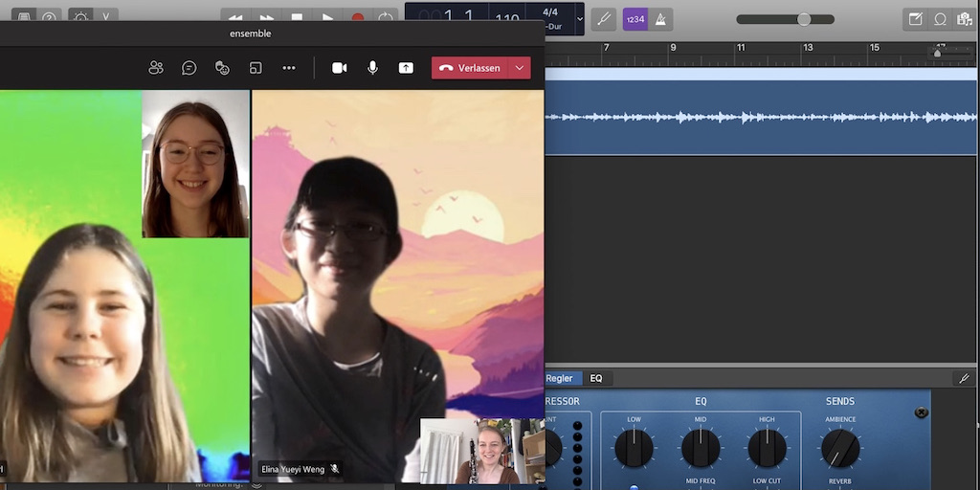This screenshot has width=980, height=490.
Task: Toggle the count-in 1234 button
Action: click(635, 19)
